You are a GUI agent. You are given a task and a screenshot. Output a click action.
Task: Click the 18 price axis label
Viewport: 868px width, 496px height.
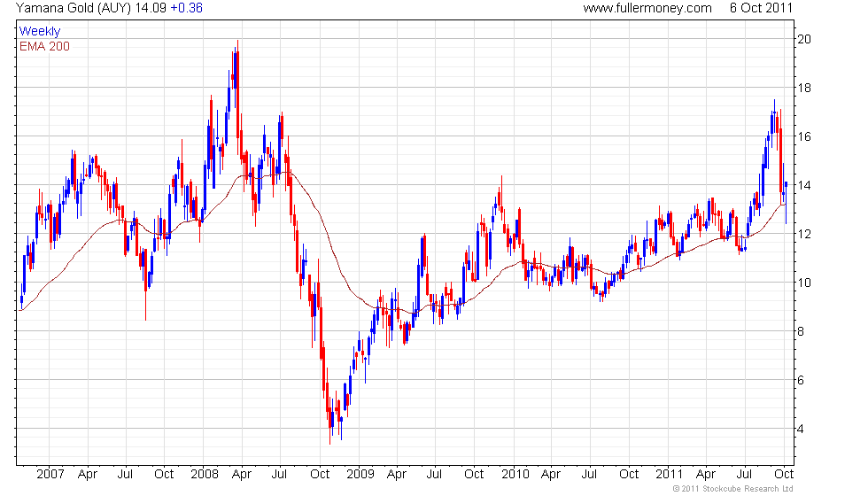[x=804, y=88]
